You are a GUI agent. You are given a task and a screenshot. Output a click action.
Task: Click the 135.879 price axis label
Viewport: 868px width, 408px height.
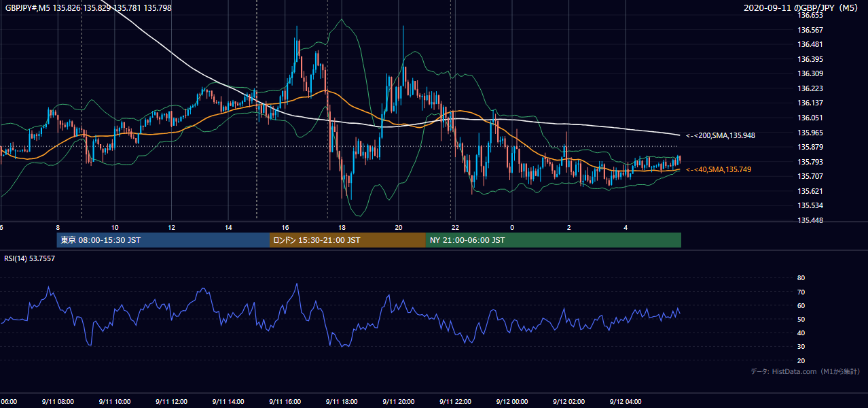(x=810, y=147)
